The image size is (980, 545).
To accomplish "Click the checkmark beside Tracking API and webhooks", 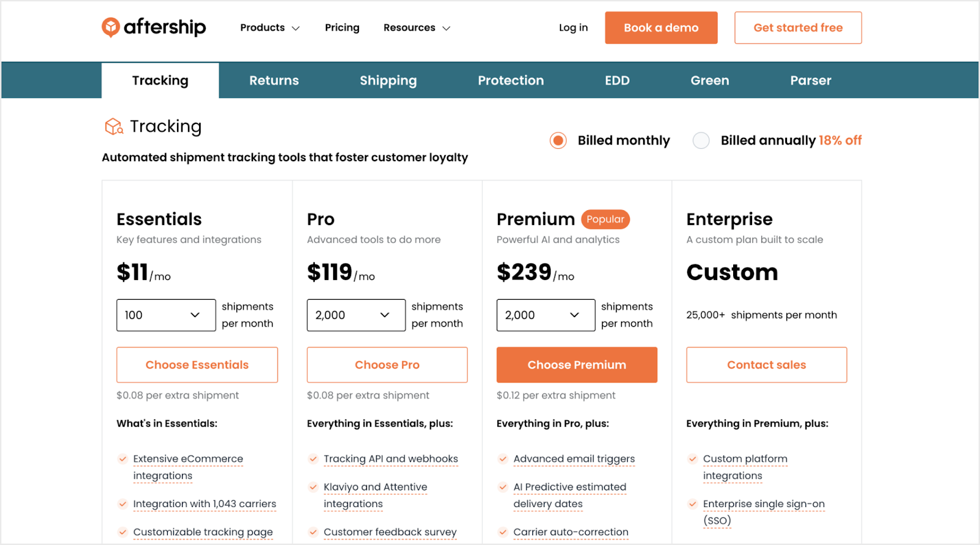I will pos(313,459).
